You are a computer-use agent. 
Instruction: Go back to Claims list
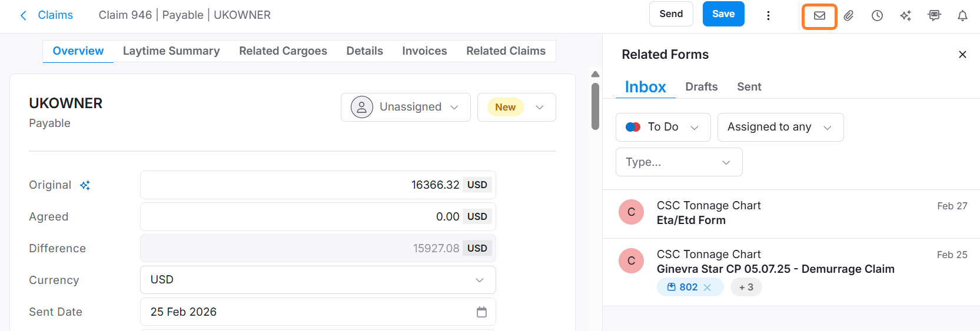(47, 15)
